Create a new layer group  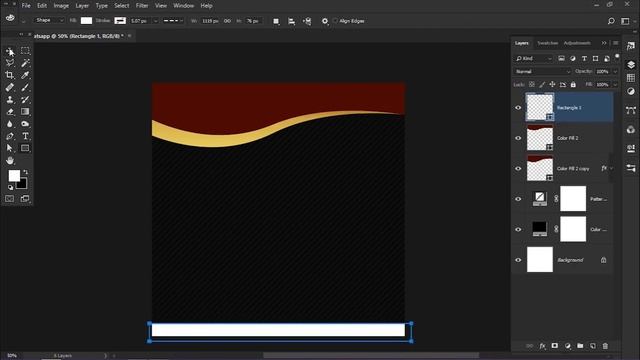click(580, 346)
